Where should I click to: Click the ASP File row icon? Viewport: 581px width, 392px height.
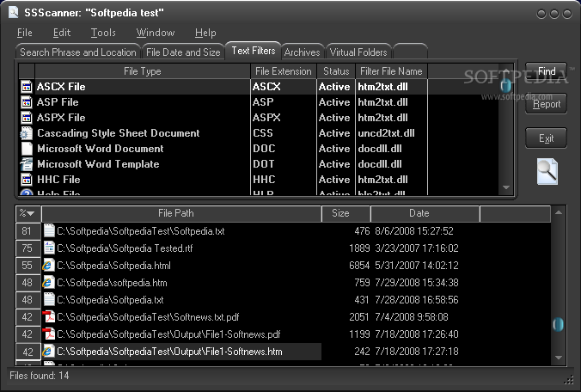[x=27, y=102]
